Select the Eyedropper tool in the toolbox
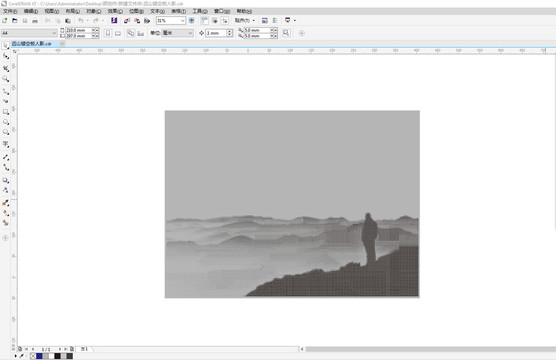This screenshot has width=556, height=360. (6, 203)
